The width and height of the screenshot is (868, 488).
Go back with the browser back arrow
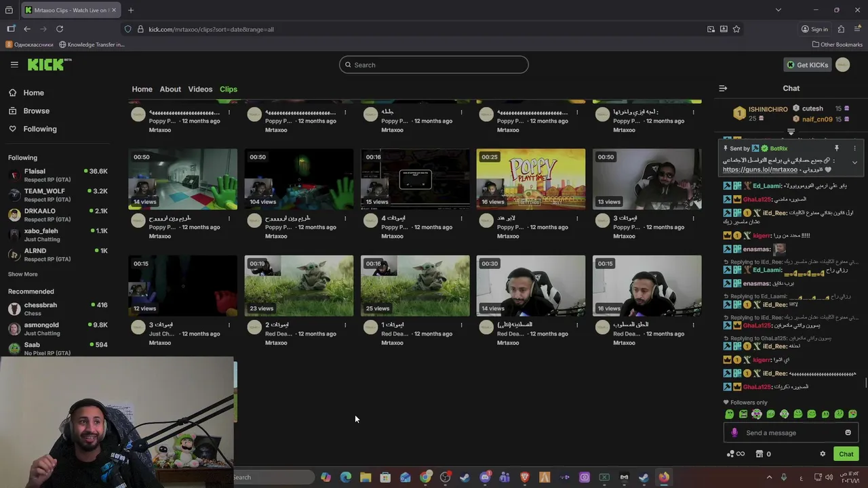26,29
